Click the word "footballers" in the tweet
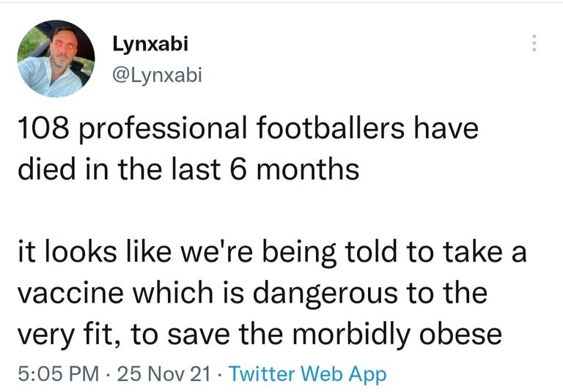 coord(328,130)
